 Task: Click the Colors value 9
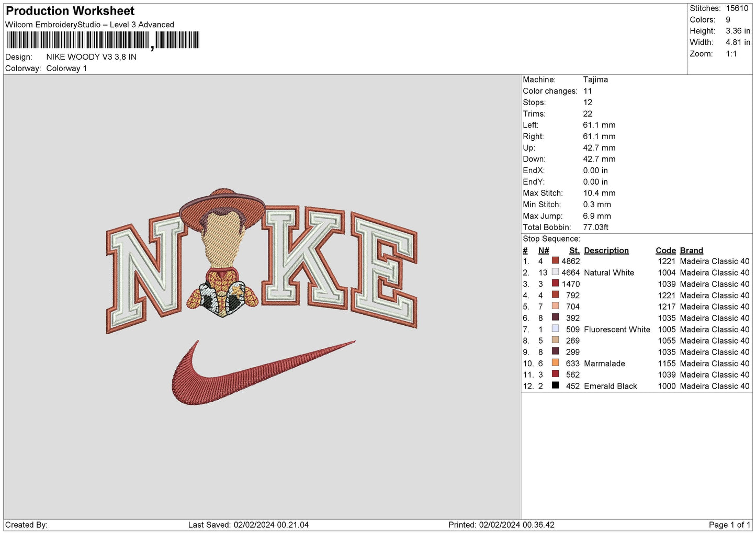pos(728,20)
